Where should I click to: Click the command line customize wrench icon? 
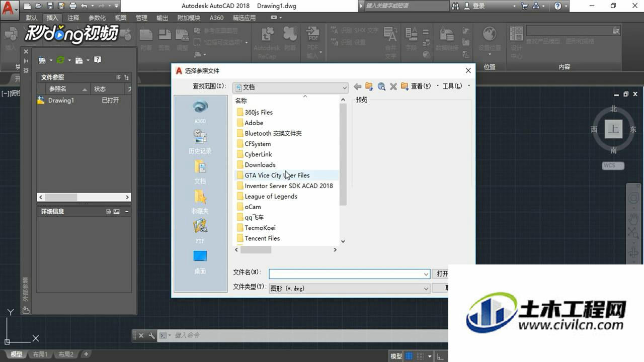click(x=151, y=335)
